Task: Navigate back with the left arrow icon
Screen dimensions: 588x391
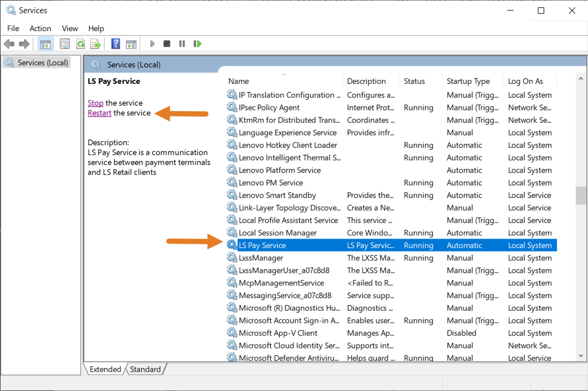Action: pos(9,43)
